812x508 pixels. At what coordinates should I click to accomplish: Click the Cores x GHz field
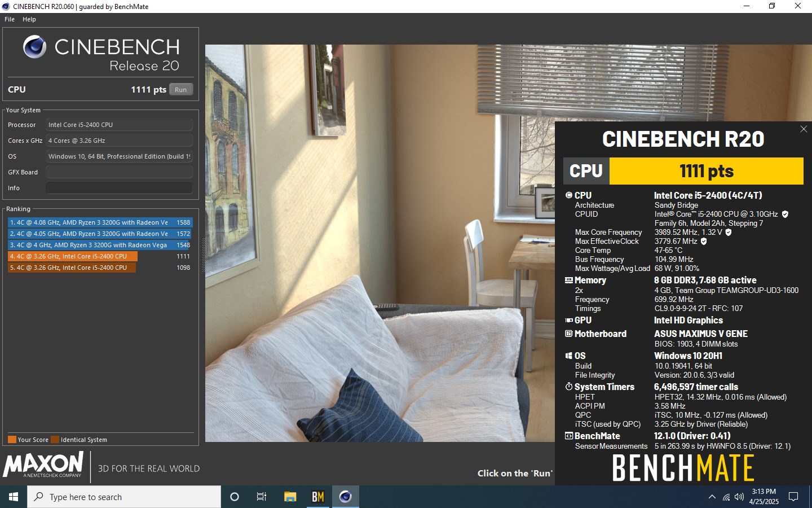coord(119,141)
